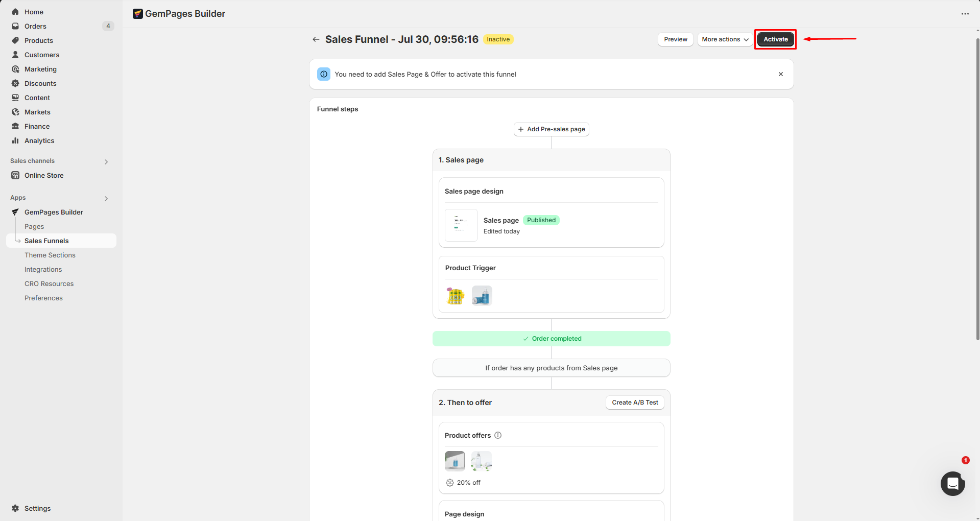Open the More actions dropdown

pos(725,39)
